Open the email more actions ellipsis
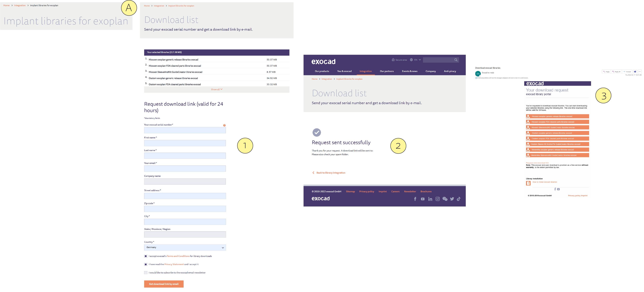This screenshot has height=292, width=644. pyautogui.click(x=640, y=72)
